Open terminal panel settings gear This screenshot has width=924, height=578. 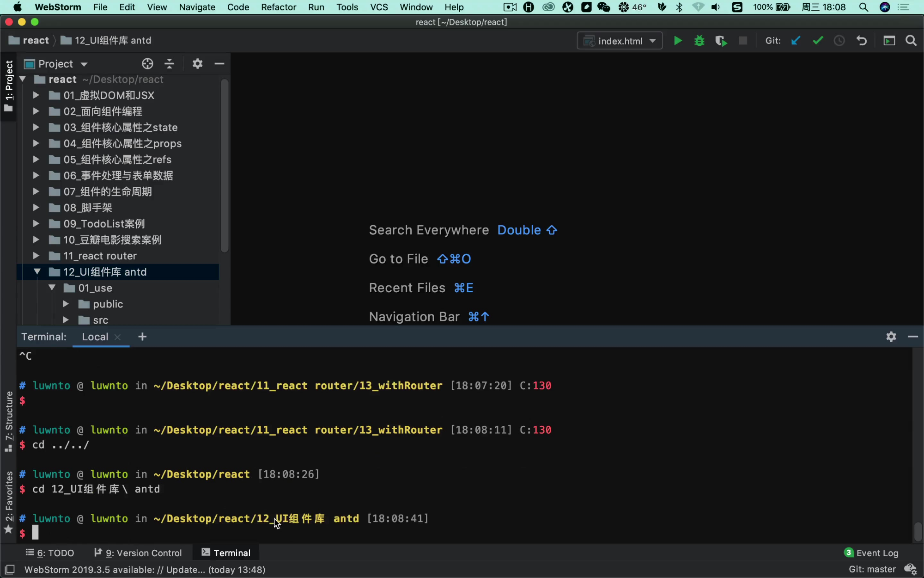(x=891, y=337)
